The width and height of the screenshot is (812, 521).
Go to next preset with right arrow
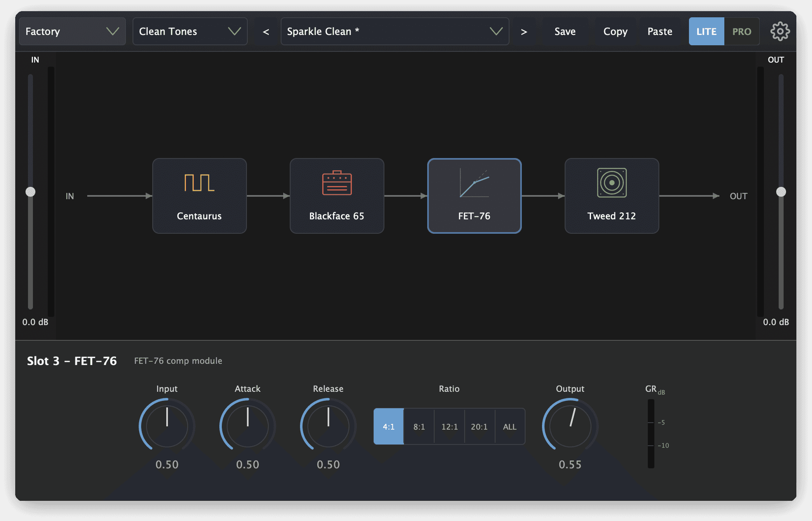click(x=524, y=32)
